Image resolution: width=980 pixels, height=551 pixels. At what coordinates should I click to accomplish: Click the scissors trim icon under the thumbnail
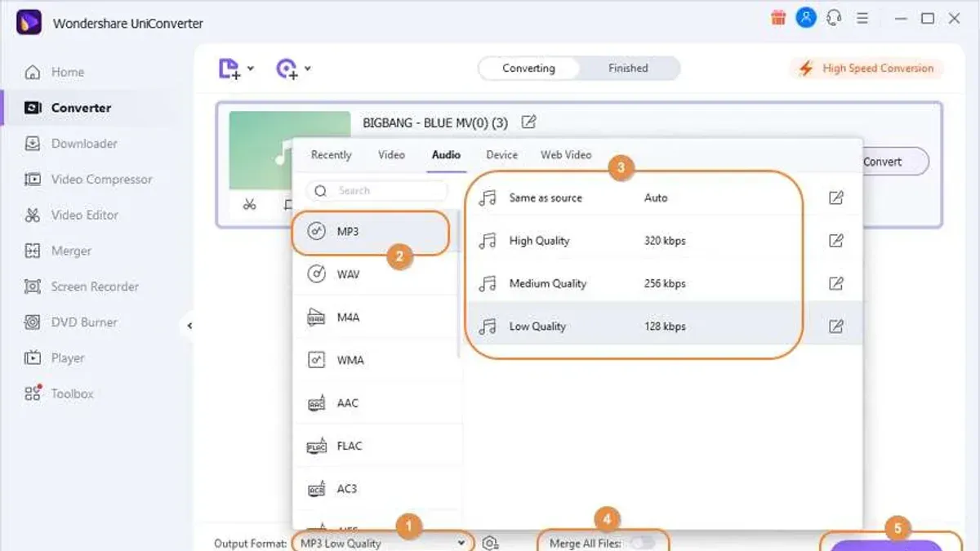[250, 204]
